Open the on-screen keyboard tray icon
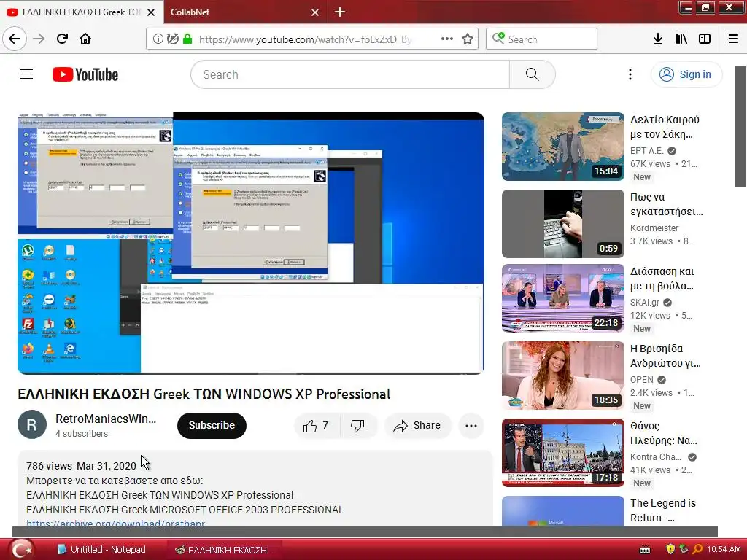Image resolution: width=747 pixels, height=560 pixels. [645, 550]
